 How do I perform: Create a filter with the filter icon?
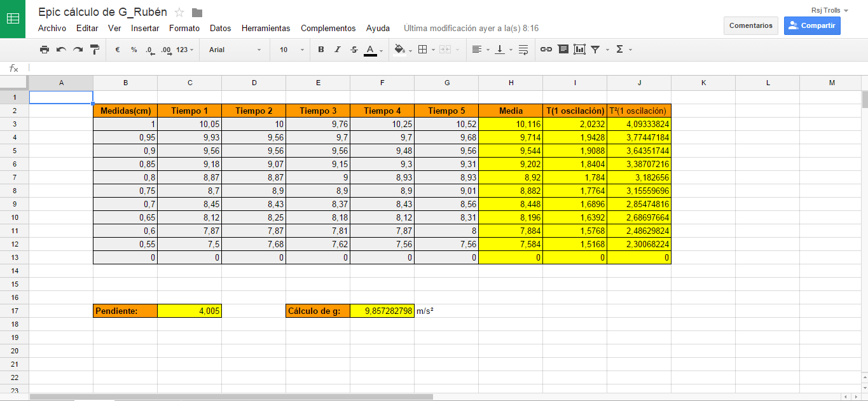tap(596, 49)
